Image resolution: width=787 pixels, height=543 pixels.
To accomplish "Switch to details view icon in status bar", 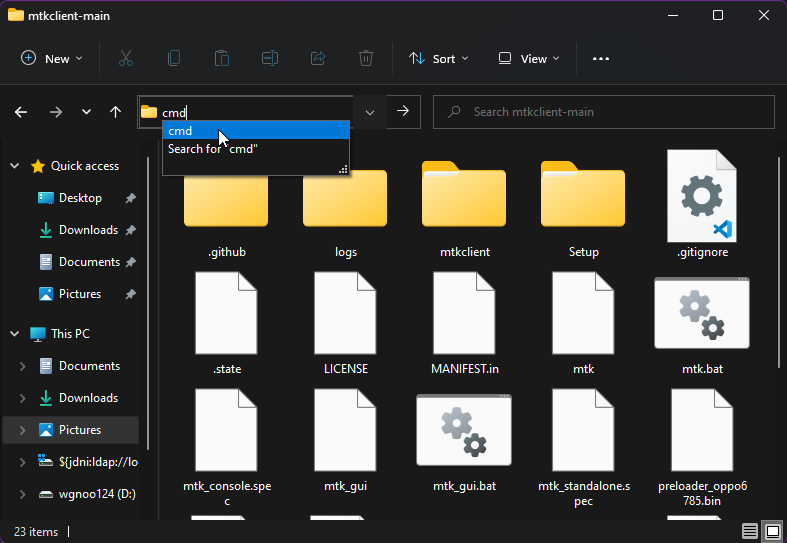I will tap(749, 531).
